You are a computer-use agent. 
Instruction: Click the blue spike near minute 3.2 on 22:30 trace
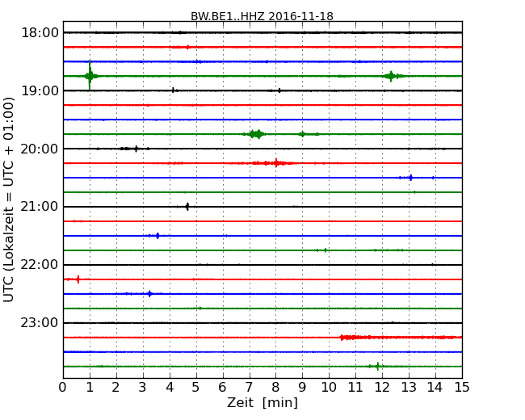point(149,294)
